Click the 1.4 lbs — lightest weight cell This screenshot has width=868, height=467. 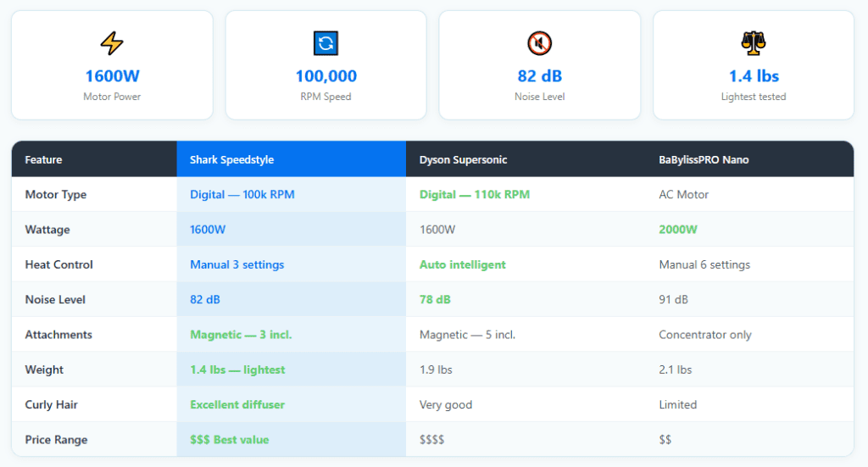click(237, 370)
